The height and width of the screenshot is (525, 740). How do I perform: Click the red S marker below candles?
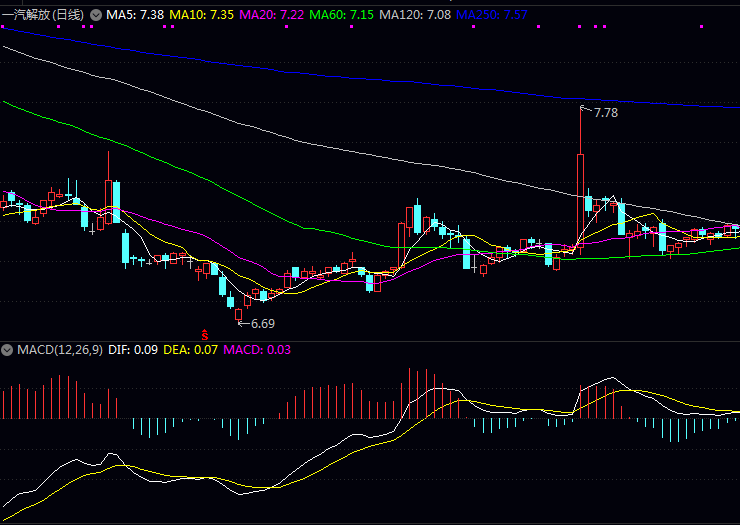[x=205, y=335]
